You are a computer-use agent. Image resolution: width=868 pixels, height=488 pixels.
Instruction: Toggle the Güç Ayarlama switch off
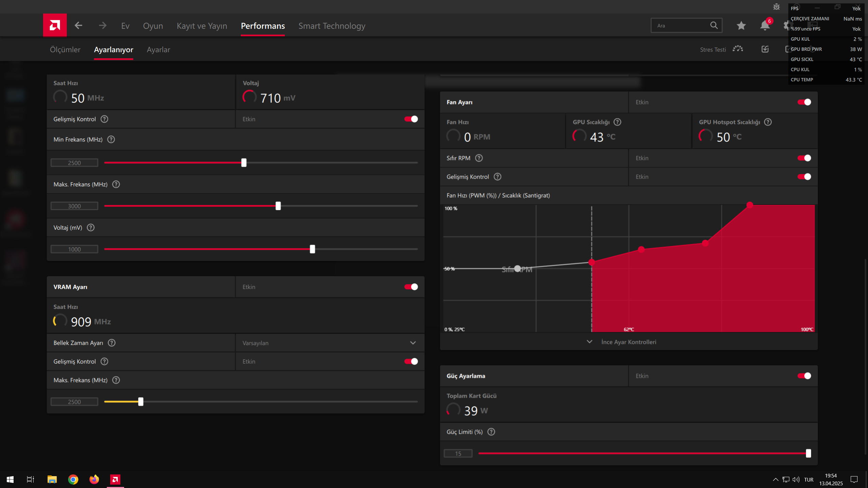[x=804, y=376]
